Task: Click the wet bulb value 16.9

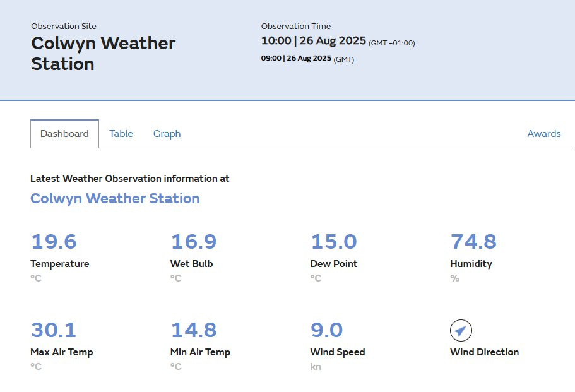Action: click(194, 242)
